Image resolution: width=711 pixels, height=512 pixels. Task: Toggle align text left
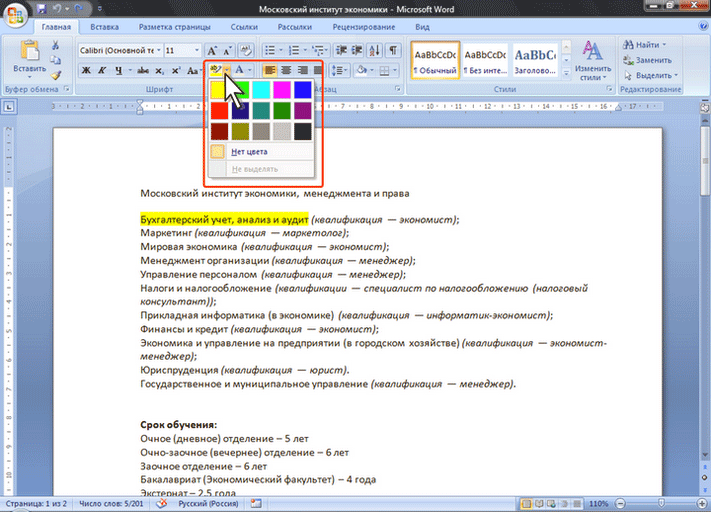click(269, 70)
